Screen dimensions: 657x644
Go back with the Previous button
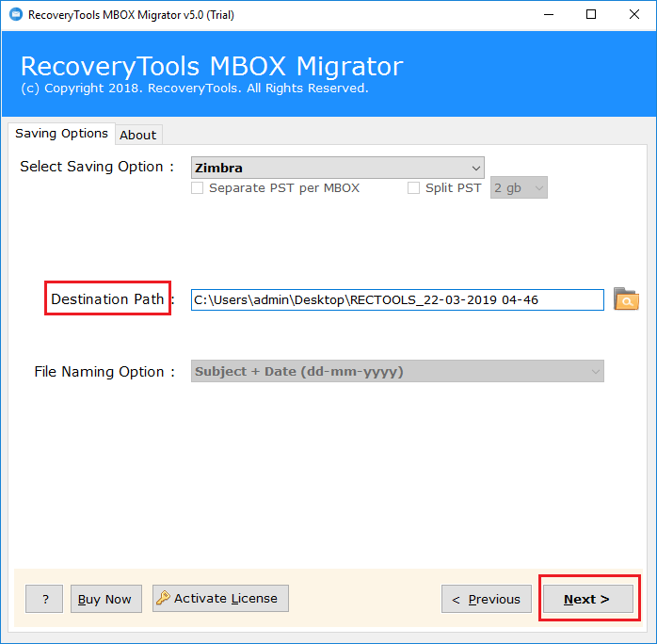[x=487, y=599]
